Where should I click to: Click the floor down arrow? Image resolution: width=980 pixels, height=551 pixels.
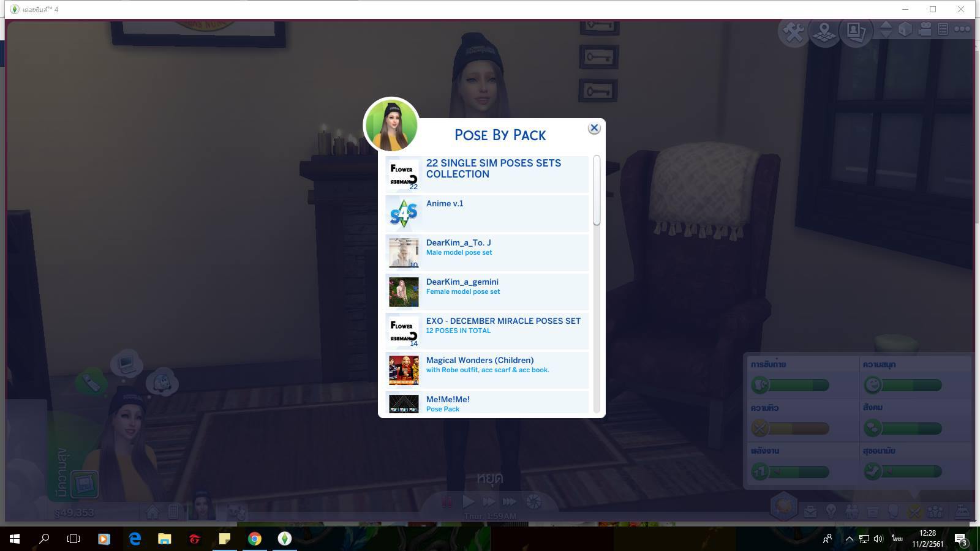point(886,34)
